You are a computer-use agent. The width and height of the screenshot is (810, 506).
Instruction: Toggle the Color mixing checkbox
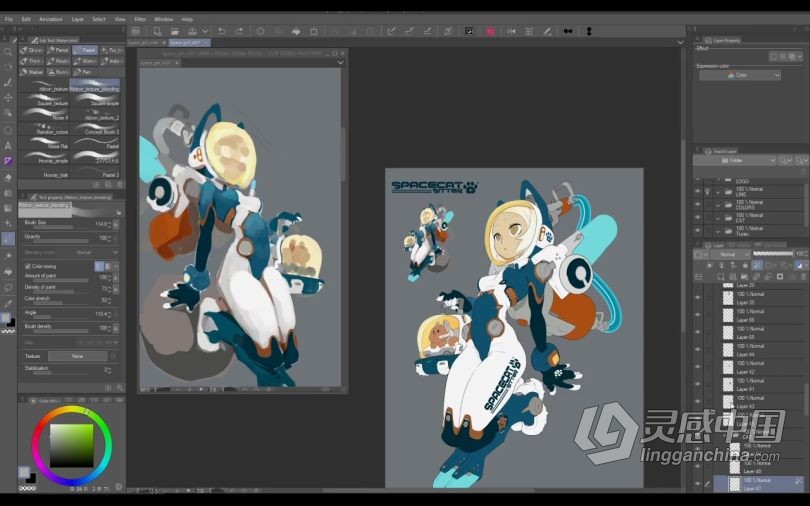28,266
